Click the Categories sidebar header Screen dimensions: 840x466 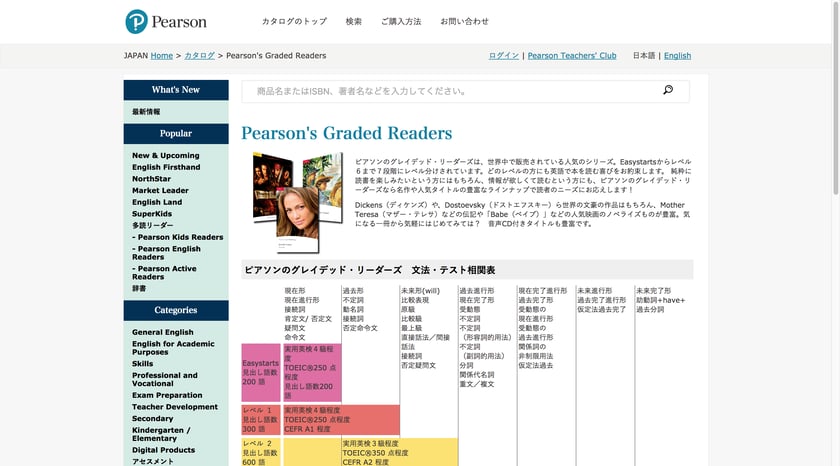pyautogui.click(x=176, y=310)
